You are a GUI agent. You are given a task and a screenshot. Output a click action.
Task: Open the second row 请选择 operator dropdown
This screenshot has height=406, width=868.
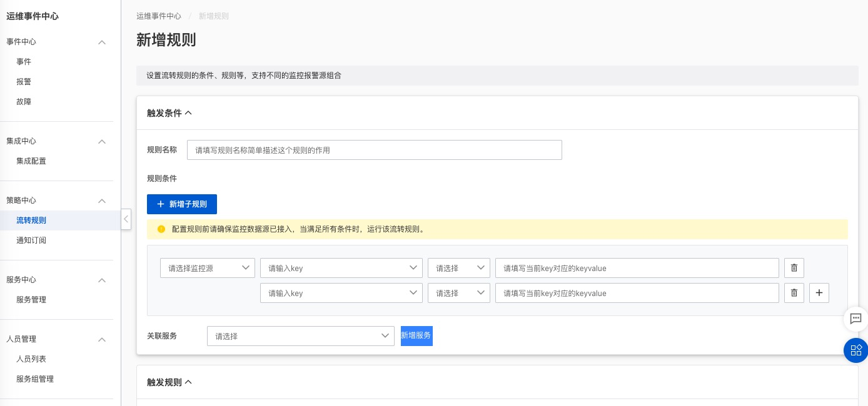coord(459,293)
